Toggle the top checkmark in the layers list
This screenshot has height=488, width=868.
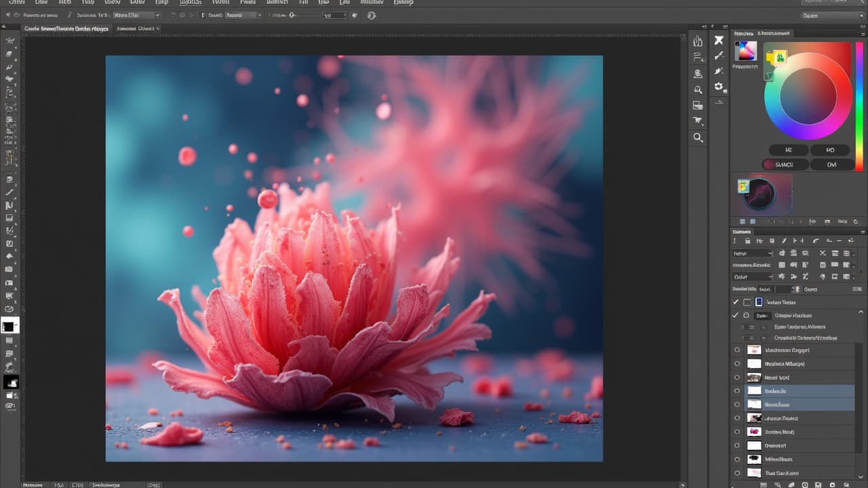(736, 302)
